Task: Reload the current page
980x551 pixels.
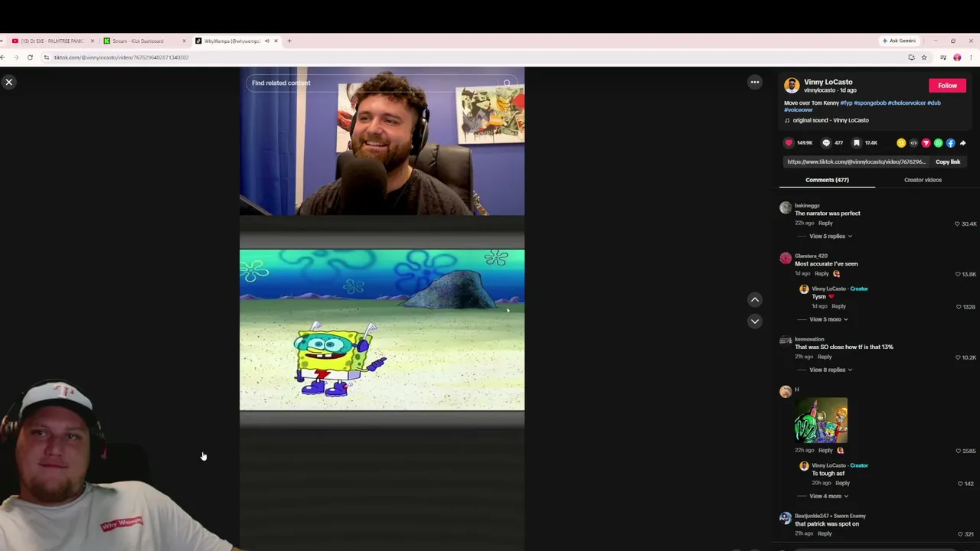Action: (30, 57)
